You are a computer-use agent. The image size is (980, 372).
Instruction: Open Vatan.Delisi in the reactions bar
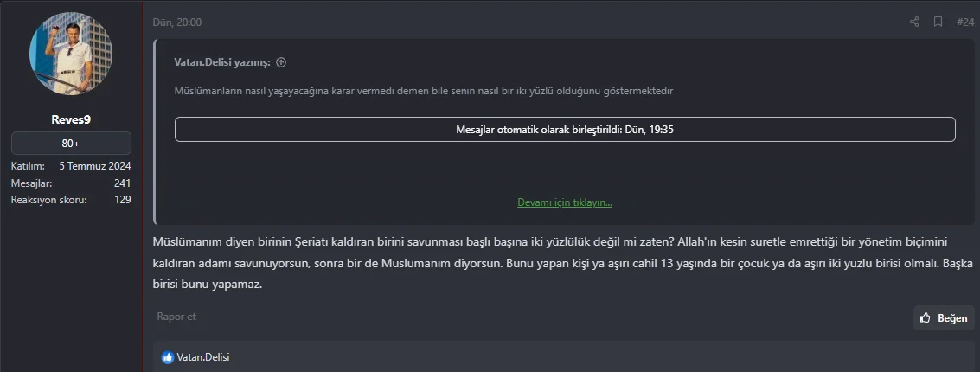pos(203,357)
